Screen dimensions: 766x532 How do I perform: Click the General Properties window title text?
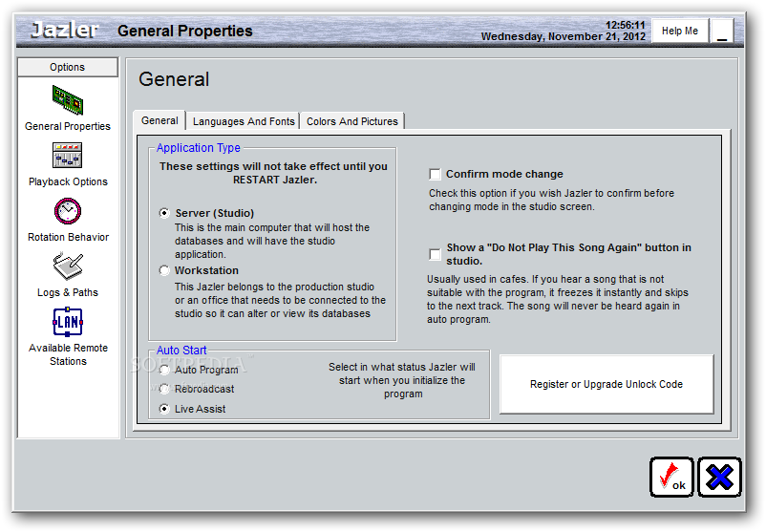[x=185, y=31]
